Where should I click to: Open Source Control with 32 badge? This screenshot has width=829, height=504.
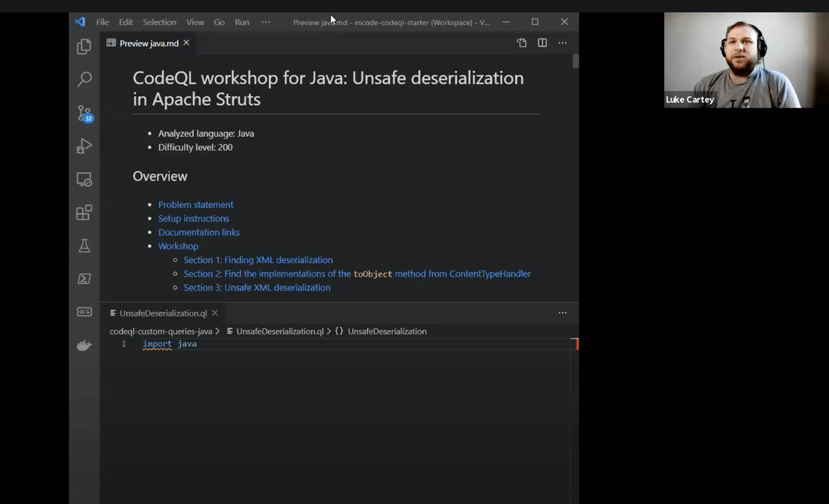(x=84, y=113)
